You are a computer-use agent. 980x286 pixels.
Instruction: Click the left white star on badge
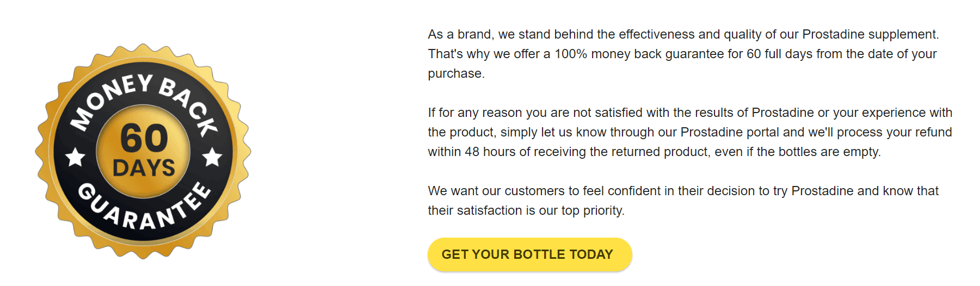(x=75, y=157)
